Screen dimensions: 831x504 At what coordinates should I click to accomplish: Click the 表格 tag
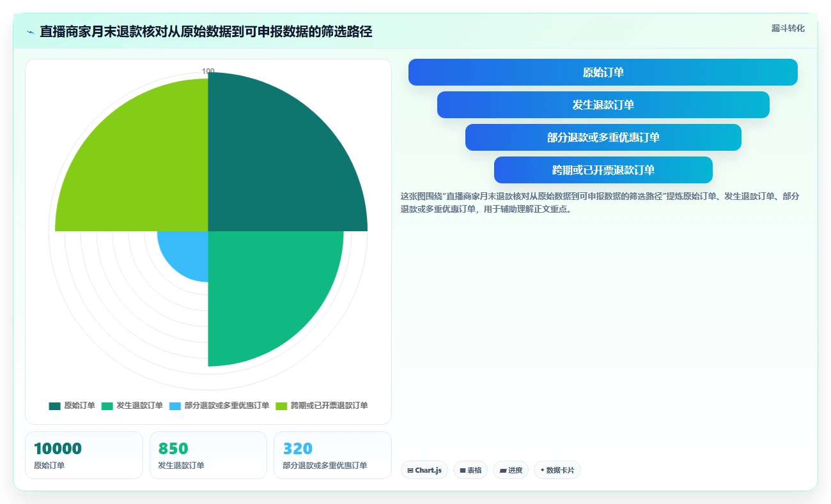tap(470, 470)
